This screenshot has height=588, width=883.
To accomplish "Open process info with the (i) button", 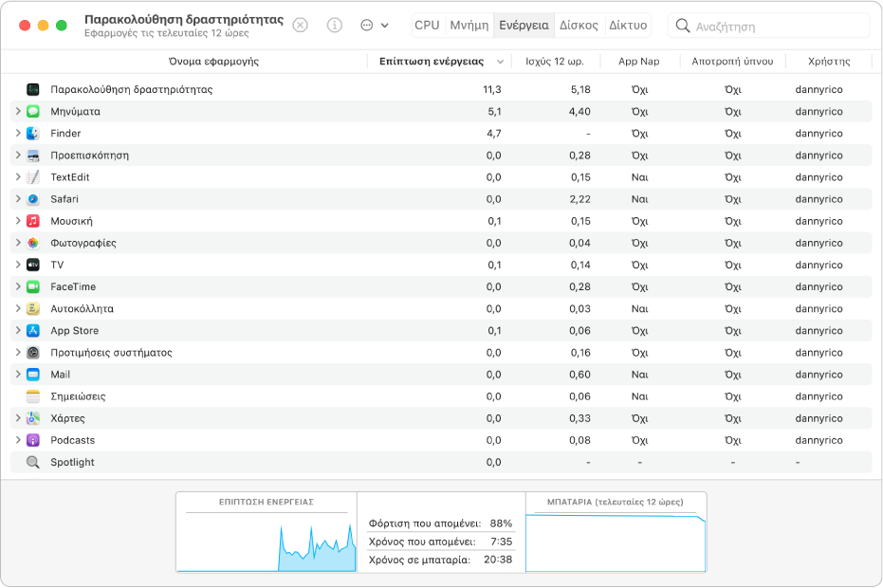I will [x=335, y=26].
